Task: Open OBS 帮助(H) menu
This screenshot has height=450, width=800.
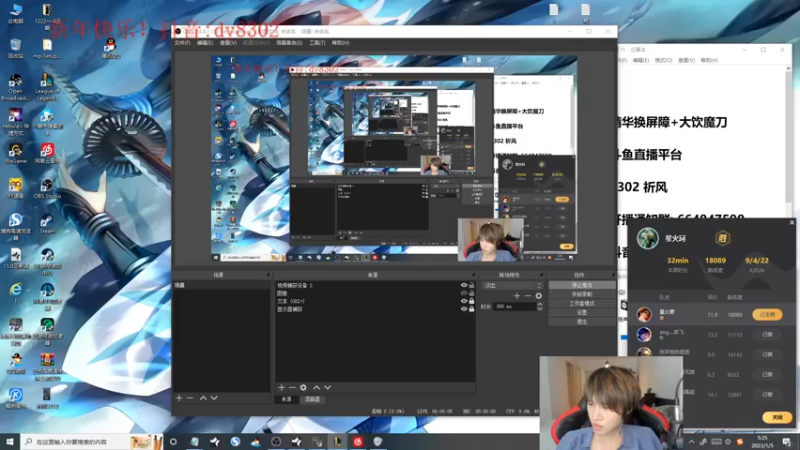Action: click(340, 43)
